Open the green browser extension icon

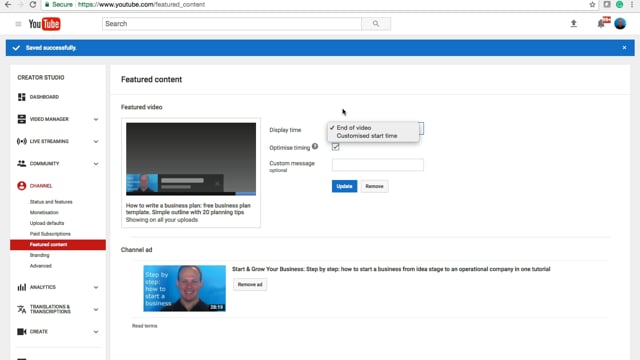coord(620,4)
